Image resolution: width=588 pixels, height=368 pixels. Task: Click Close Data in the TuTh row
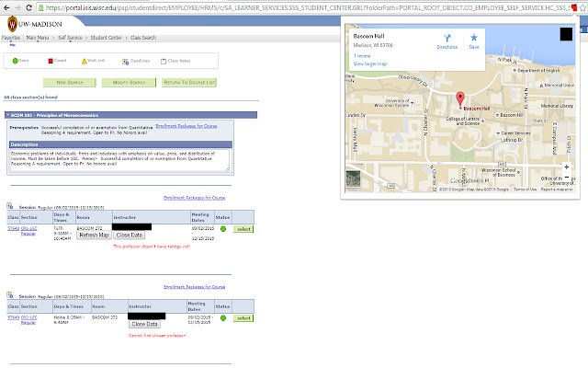tap(129, 236)
